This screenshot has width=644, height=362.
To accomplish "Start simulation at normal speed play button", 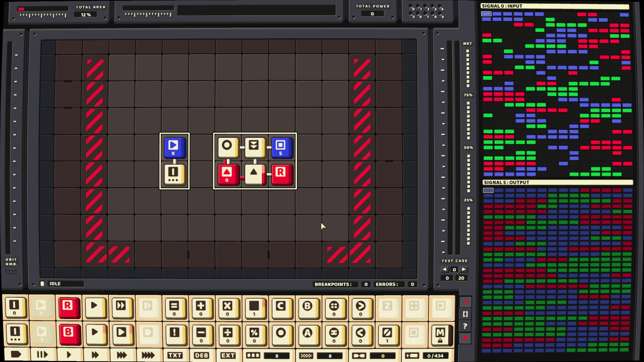I will point(68,355).
